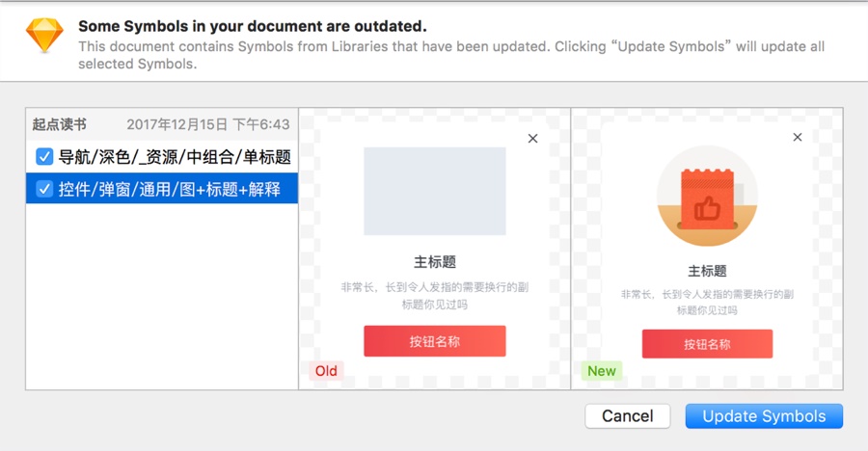
Task: Click the green New badge label
Action: click(601, 371)
